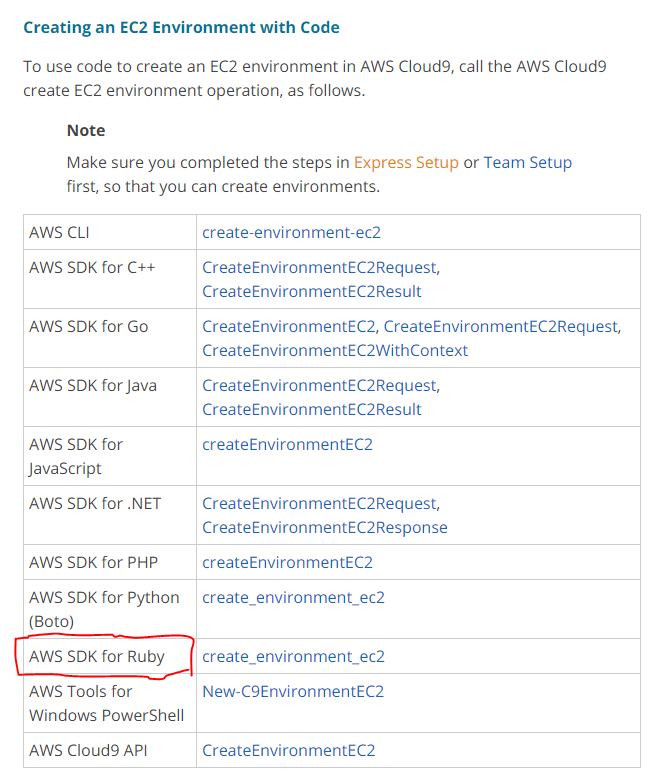Open CreateEnvironmentEC2 in the Cloud9 API row
This screenshot has width=662, height=777.
click(288, 751)
